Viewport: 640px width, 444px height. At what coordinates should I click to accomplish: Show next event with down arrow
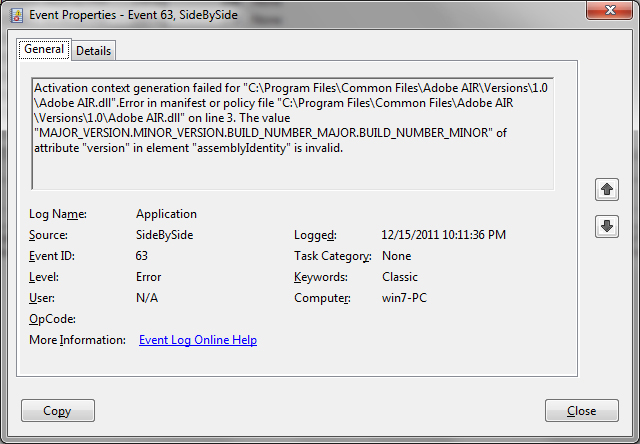click(x=607, y=226)
